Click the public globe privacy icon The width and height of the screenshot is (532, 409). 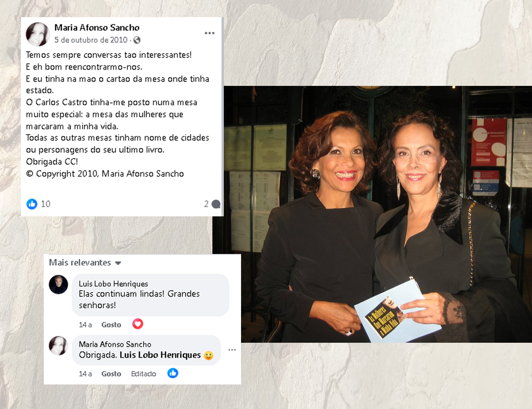[137, 40]
